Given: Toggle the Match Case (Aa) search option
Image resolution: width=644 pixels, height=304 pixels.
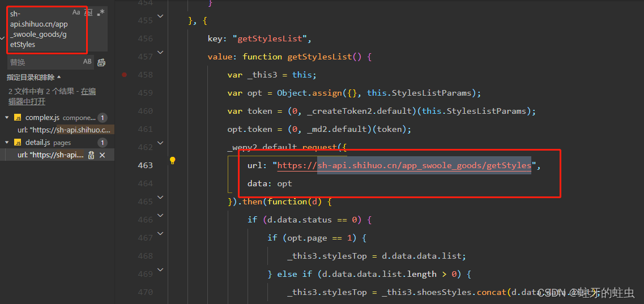Looking at the screenshot, I should point(76,12).
